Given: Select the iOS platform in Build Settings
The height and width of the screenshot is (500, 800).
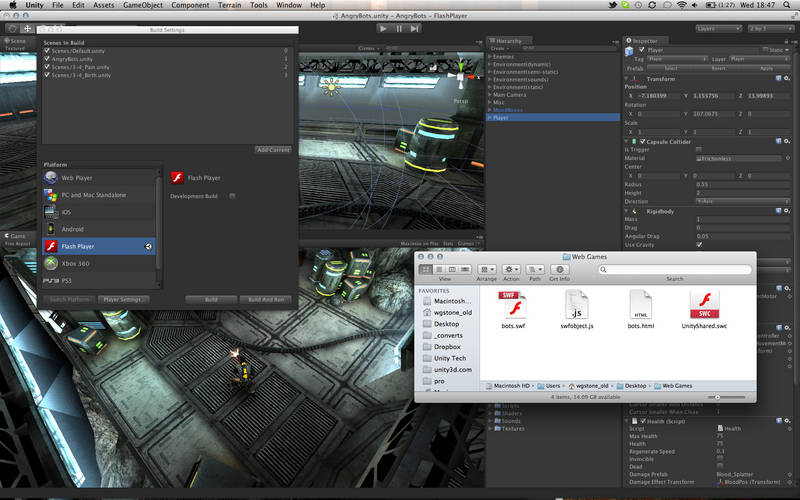Looking at the screenshot, I should pyautogui.click(x=98, y=212).
